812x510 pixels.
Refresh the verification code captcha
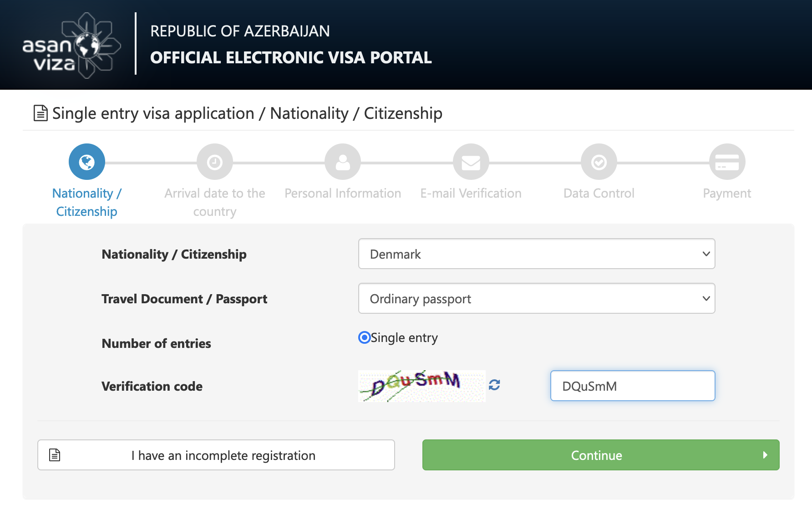(x=494, y=385)
